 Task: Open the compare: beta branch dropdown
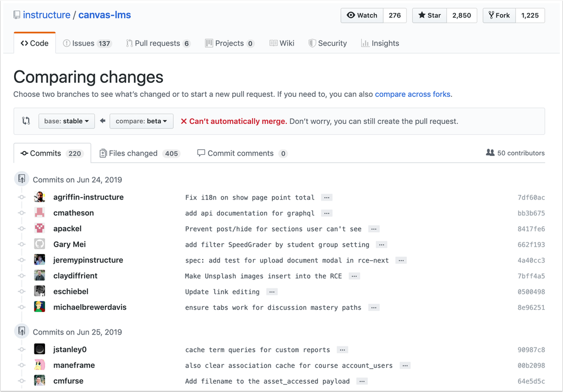(x=141, y=121)
